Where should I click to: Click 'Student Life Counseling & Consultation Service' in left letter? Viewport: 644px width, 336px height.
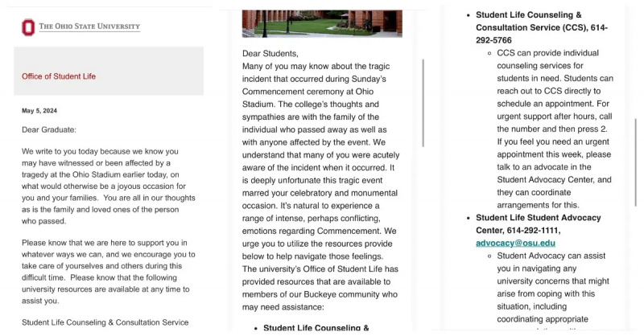pyautogui.click(x=105, y=322)
